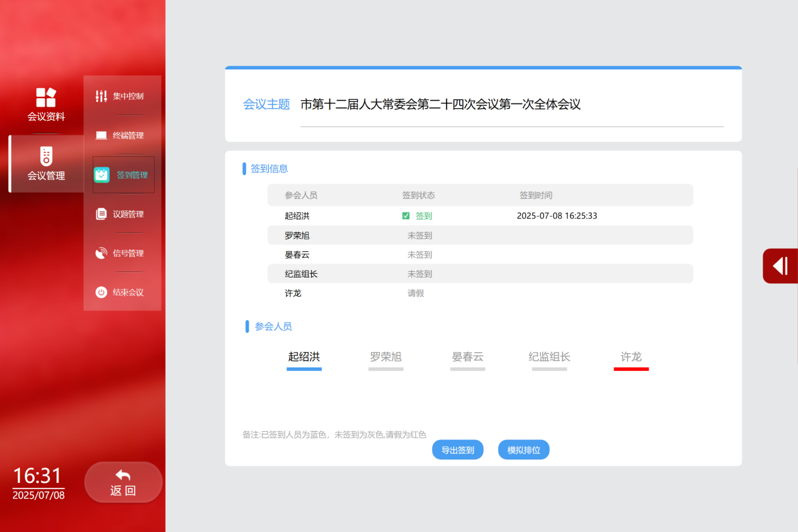The height and width of the screenshot is (532, 798).
Task: Click the 签到管理 calendar check icon
Action: click(101, 175)
